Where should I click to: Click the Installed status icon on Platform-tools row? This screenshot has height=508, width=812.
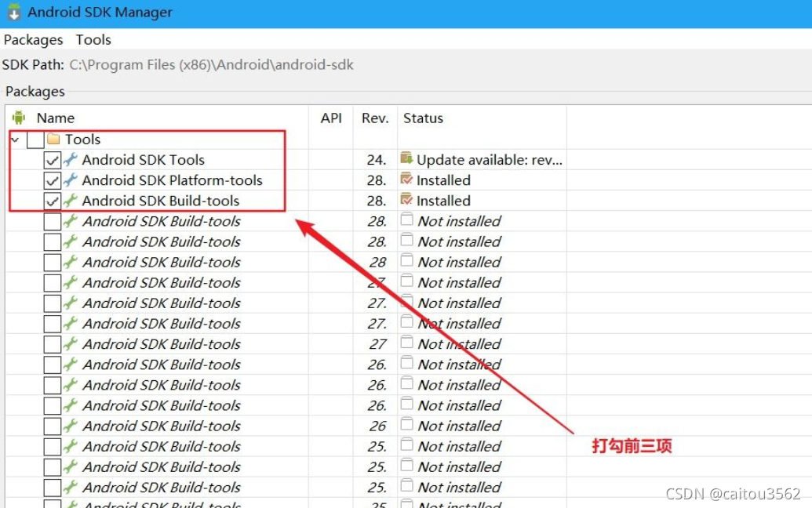point(406,179)
